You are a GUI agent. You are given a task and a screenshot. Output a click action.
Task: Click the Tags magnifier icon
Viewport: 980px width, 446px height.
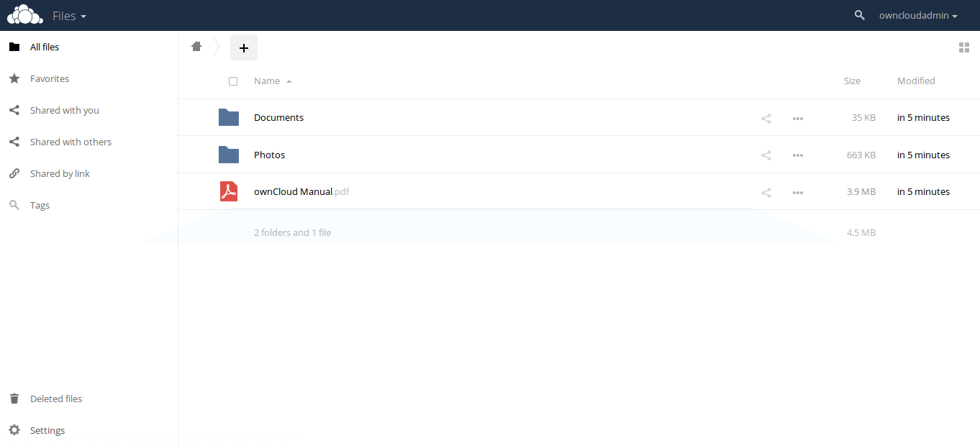click(14, 205)
